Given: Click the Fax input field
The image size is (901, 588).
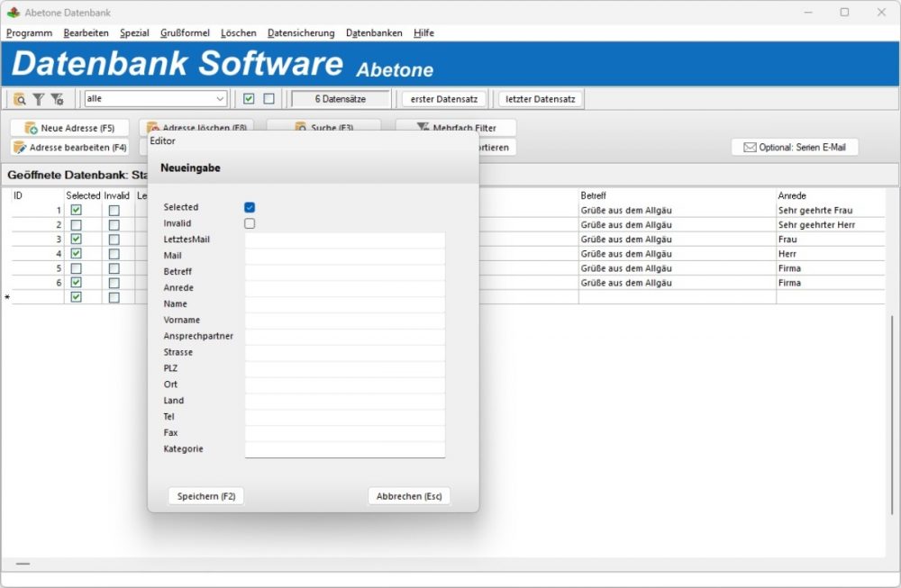Looking at the screenshot, I should (x=345, y=433).
